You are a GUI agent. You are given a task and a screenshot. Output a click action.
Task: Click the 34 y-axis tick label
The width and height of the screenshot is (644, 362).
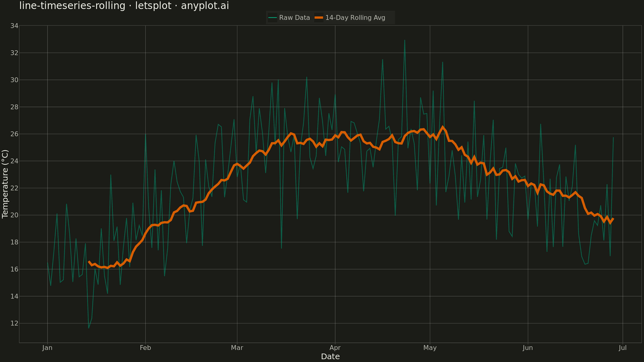point(14,26)
